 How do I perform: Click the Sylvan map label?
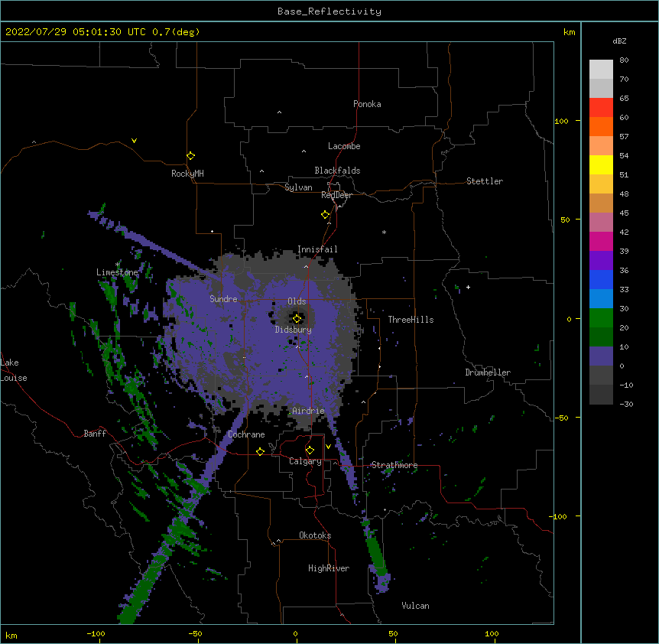tap(298, 187)
